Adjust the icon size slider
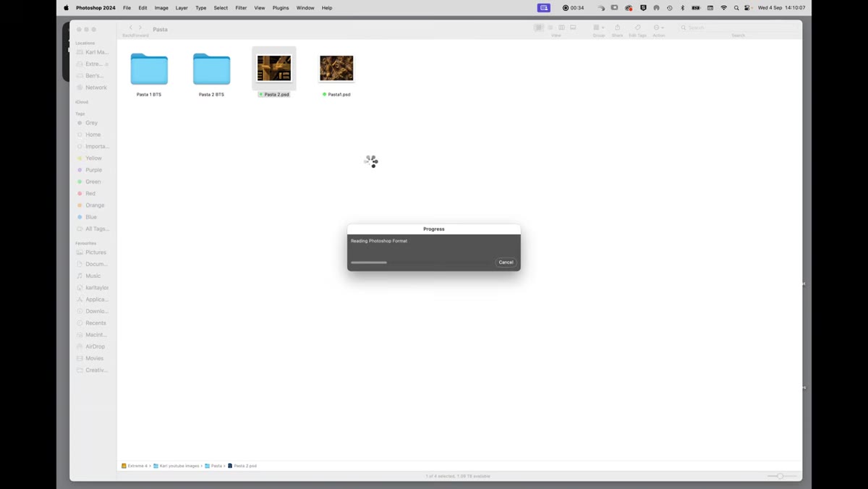The image size is (868, 489). tap(782, 476)
